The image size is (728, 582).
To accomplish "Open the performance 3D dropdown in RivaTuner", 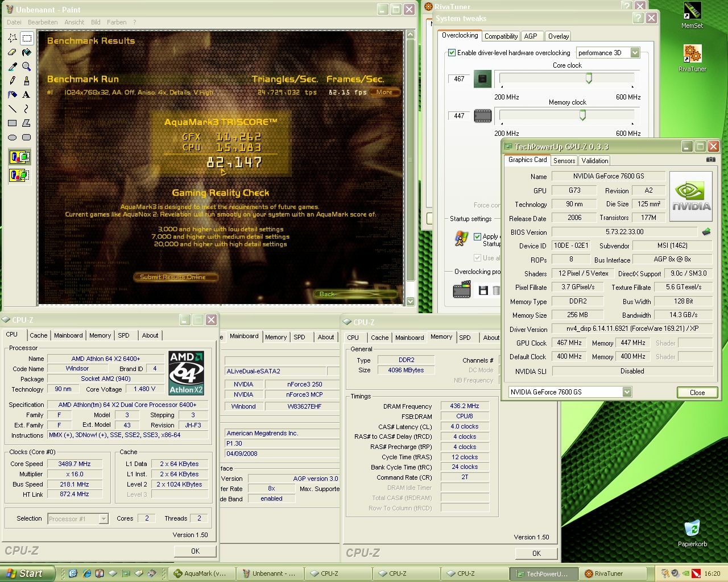I will point(635,53).
